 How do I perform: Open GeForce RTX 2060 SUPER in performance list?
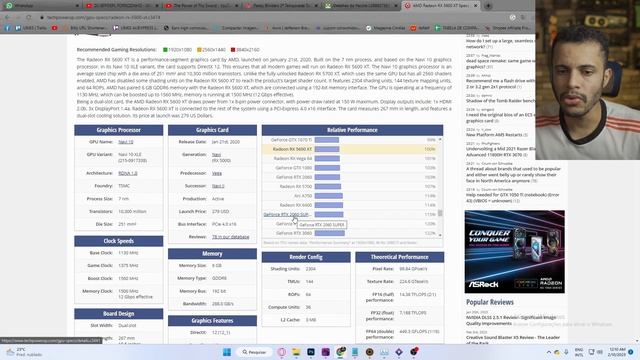[287, 214]
